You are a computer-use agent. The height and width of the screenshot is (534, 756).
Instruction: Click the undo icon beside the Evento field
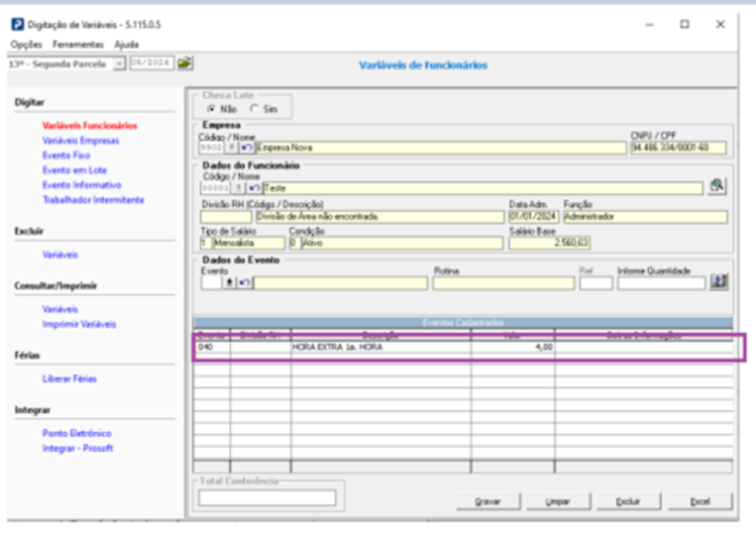coord(245,282)
